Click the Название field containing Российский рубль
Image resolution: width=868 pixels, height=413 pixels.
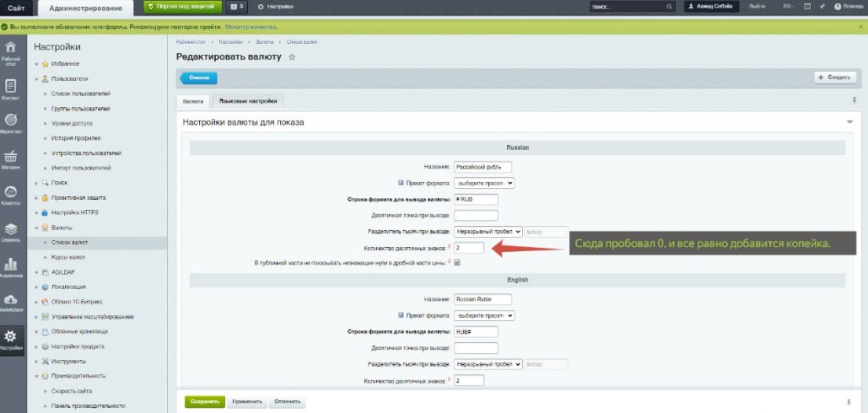coord(483,166)
